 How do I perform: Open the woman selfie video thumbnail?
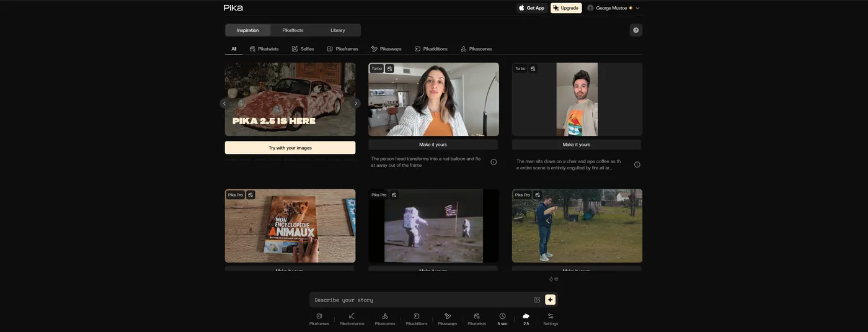[433, 99]
